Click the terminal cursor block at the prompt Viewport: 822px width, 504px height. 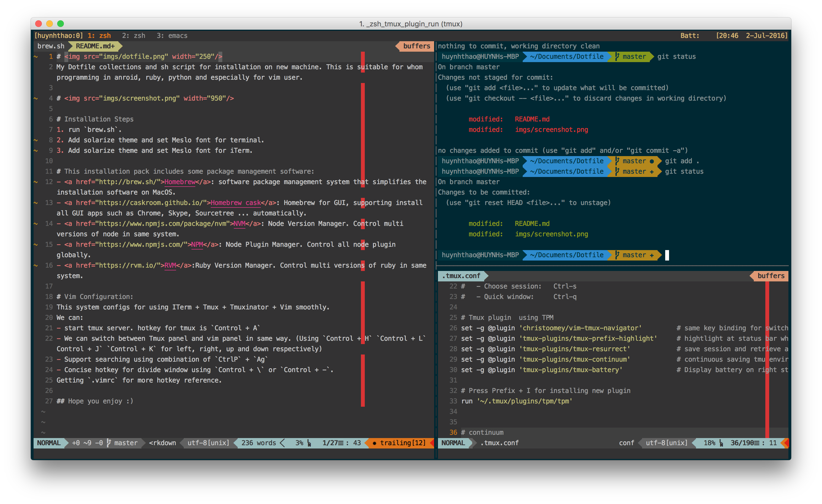coord(667,255)
